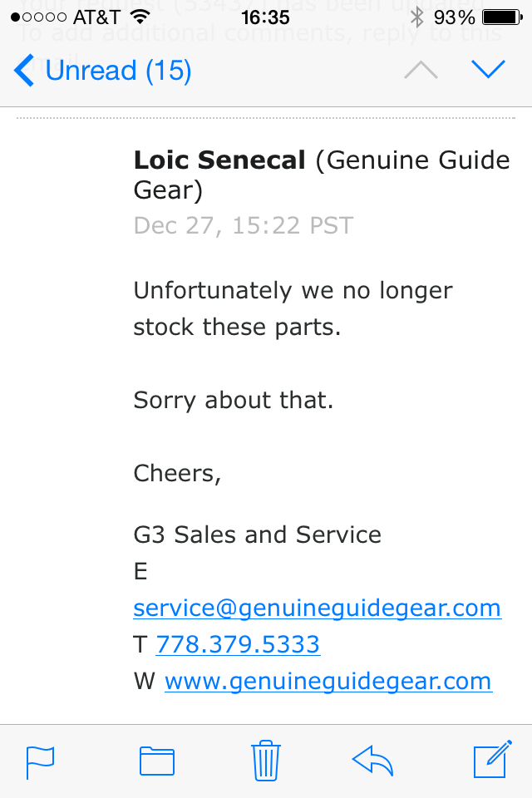Tap the "G3 Sales and Service" signature
This screenshot has width=532, height=798.
(258, 534)
